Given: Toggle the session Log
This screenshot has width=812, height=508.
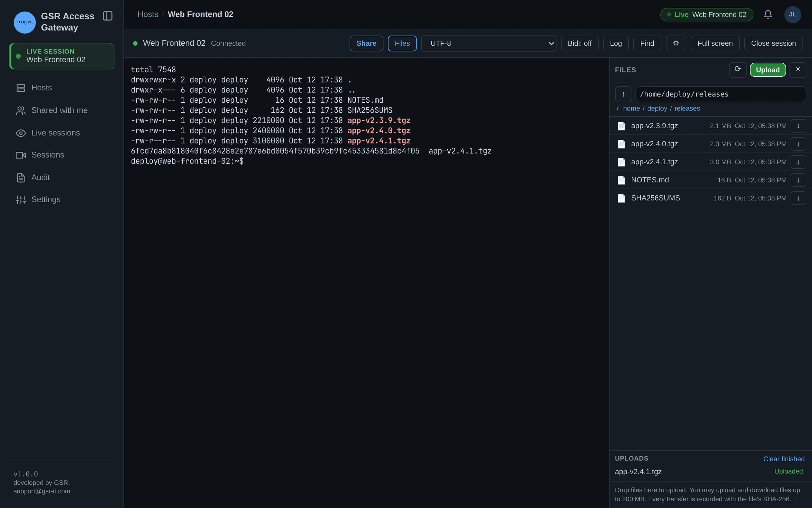Looking at the screenshot, I should pos(616,43).
